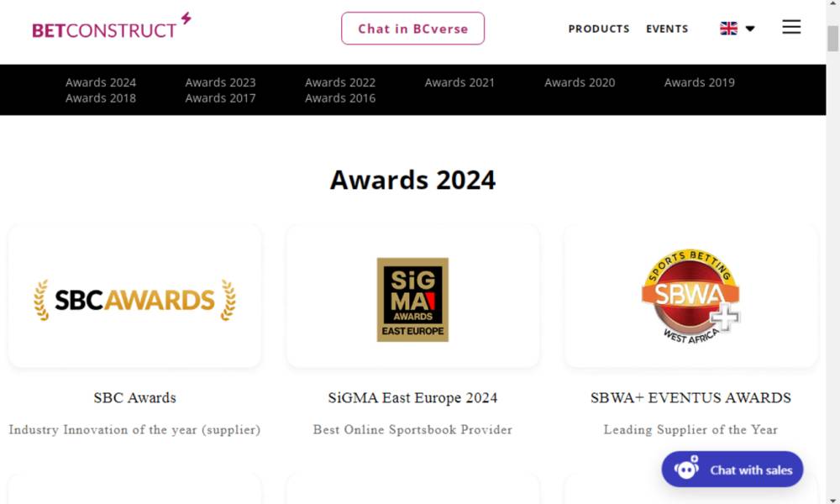The image size is (840, 504).
Task: Click the UK flag language icon
Action: pyautogui.click(x=728, y=29)
